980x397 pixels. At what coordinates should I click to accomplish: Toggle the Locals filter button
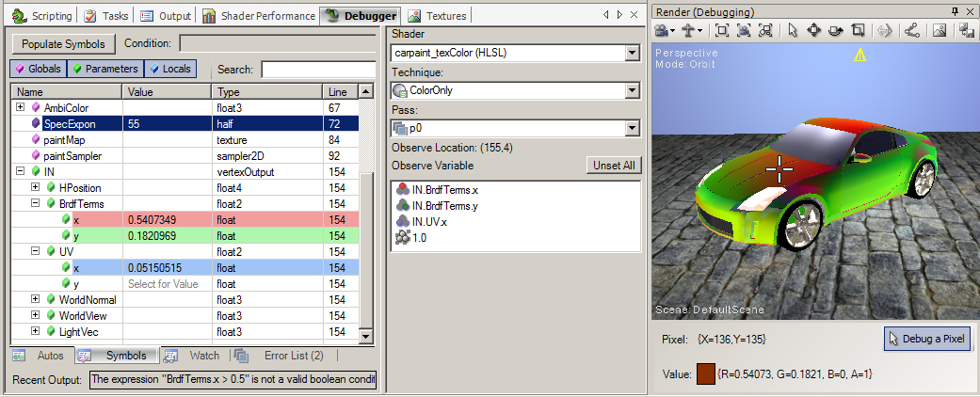pyautogui.click(x=170, y=69)
